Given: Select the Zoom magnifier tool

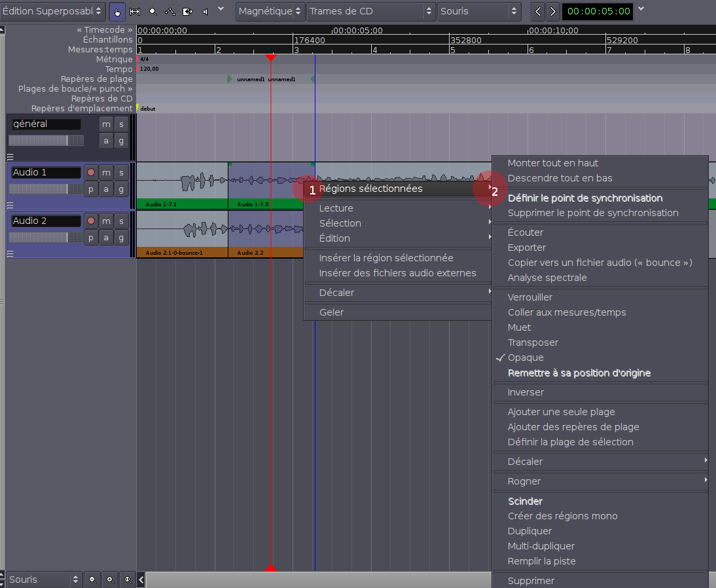Looking at the screenshot, I should click(152, 11).
